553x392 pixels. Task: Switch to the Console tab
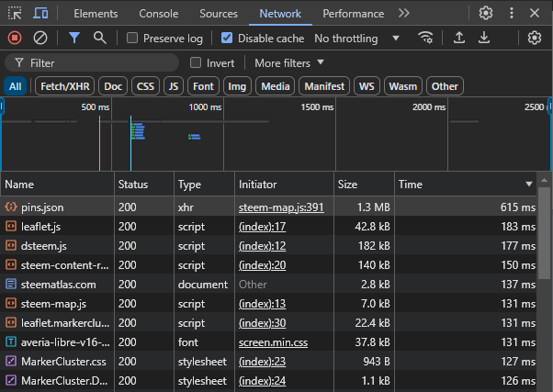[158, 14]
